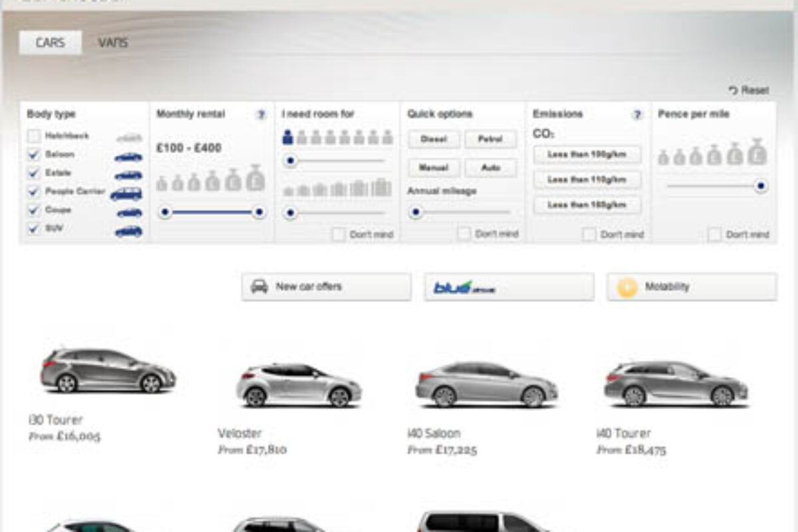Click the Annual mileage slider handle
798x532 pixels.
tap(416, 212)
